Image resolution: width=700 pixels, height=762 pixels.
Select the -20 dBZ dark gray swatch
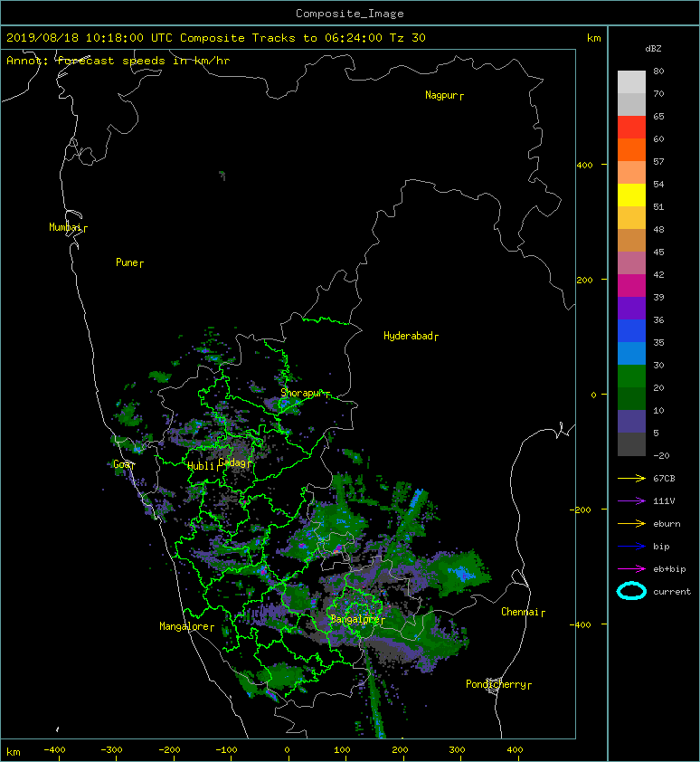tap(631, 444)
